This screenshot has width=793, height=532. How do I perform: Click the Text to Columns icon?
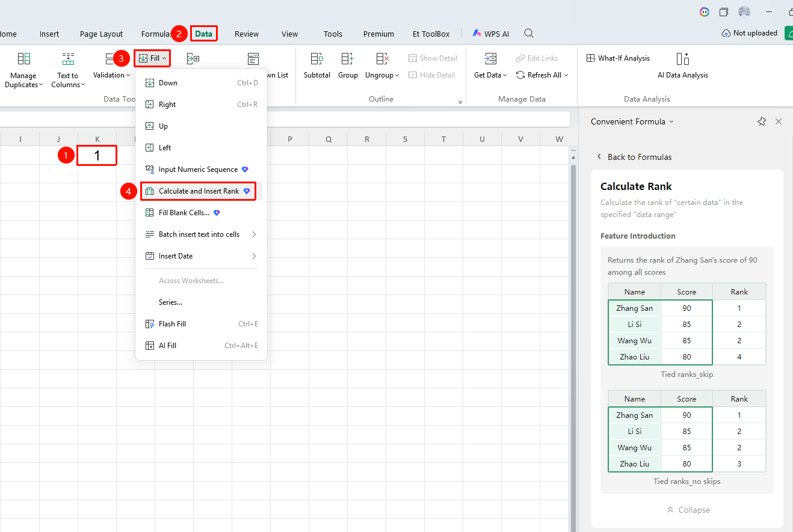pyautogui.click(x=68, y=58)
